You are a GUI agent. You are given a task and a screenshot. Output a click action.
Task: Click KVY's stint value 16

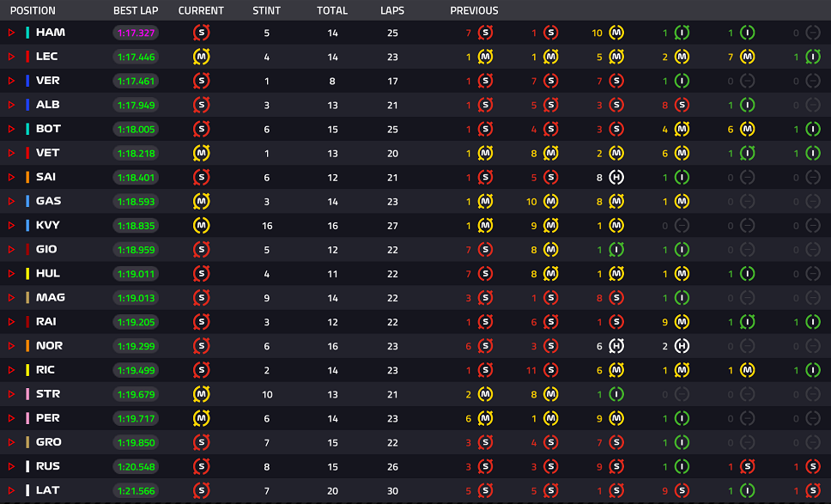pyautogui.click(x=267, y=226)
